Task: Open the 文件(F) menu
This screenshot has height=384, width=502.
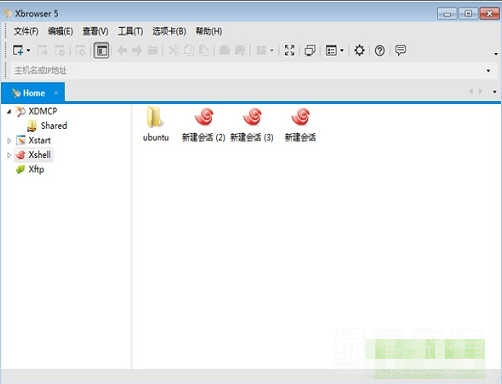Action: (26, 31)
